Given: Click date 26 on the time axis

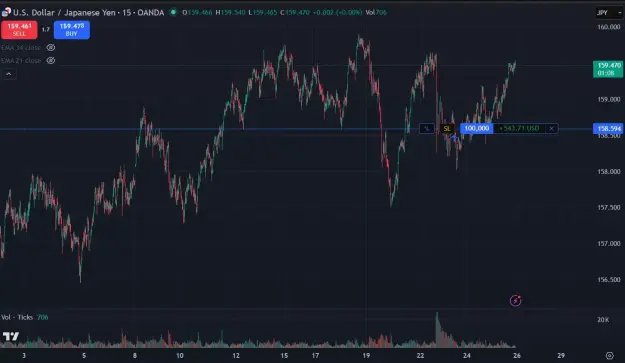Looking at the screenshot, I should pyautogui.click(x=517, y=355).
